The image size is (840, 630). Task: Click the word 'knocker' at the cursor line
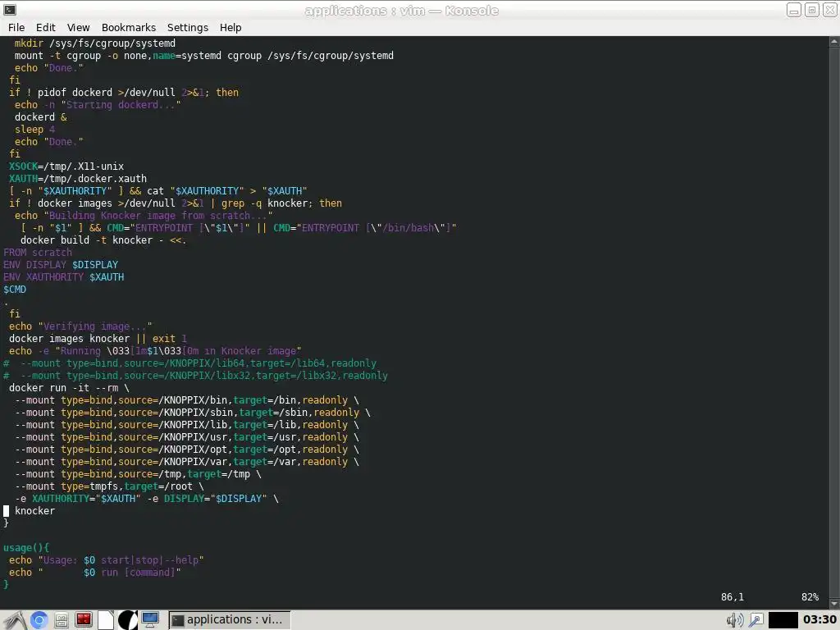pyautogui.click(x=34, y=511)
